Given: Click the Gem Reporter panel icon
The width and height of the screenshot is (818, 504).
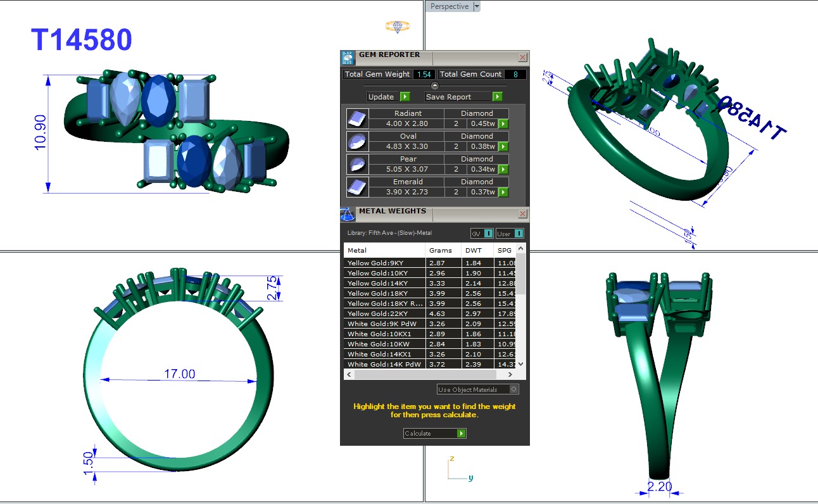Looking at the screenshot, I should click(x=348, y=58).
